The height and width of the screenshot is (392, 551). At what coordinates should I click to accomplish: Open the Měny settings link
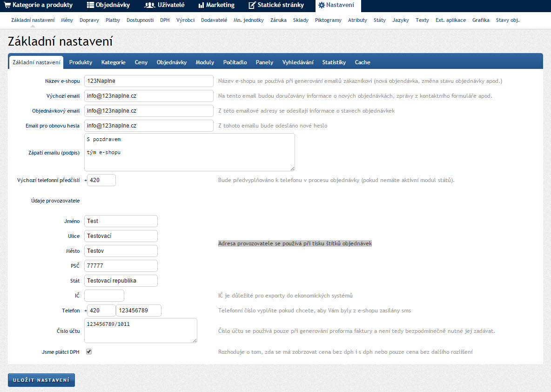click(67, 20)
